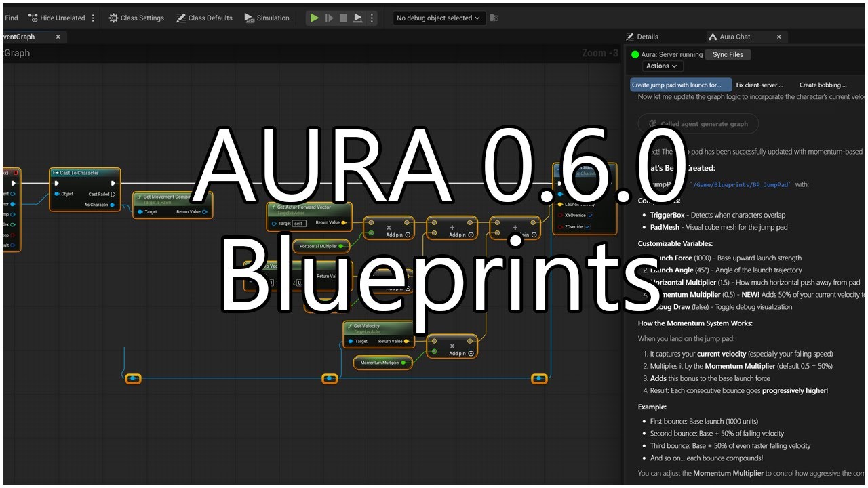Open Class Settings
The image size is (868, 488).
point(136,18)
